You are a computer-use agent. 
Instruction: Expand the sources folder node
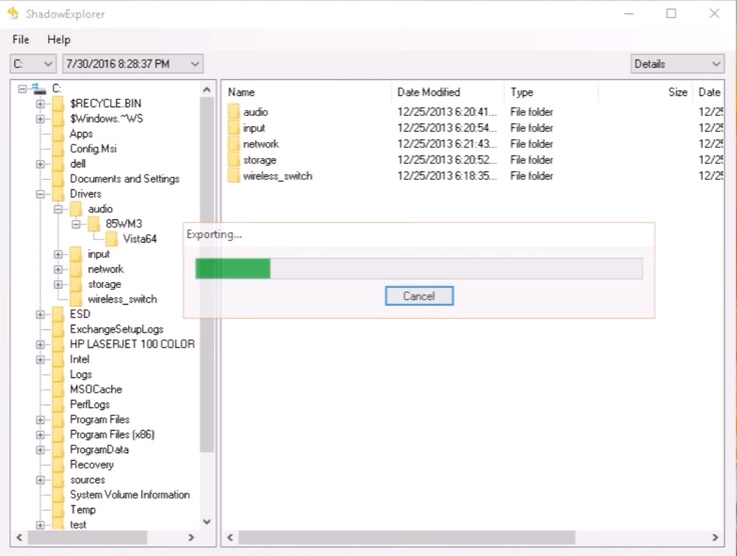40,480
